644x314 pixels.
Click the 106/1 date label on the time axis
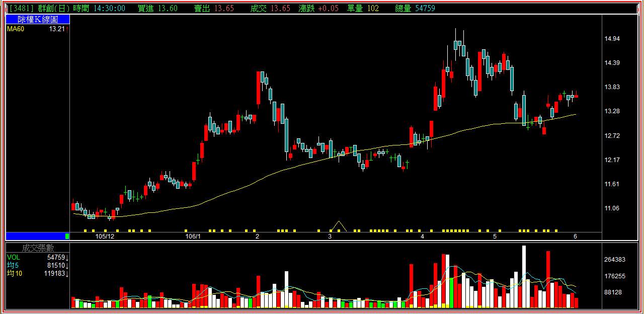(194, 236)
